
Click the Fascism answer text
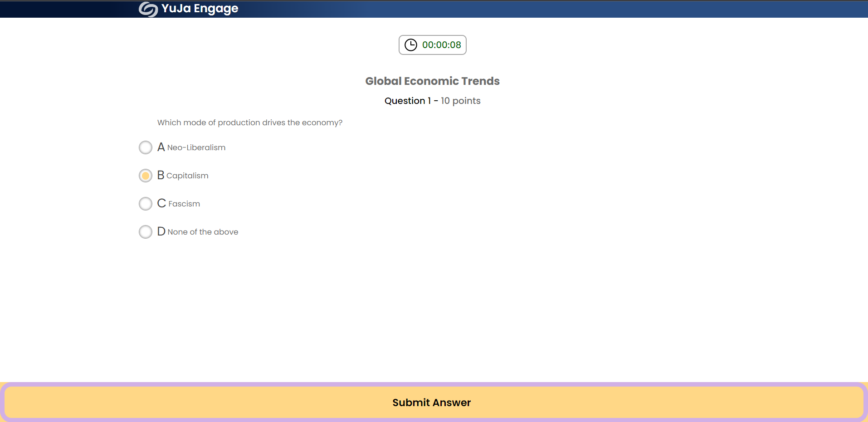click(184, 204)
